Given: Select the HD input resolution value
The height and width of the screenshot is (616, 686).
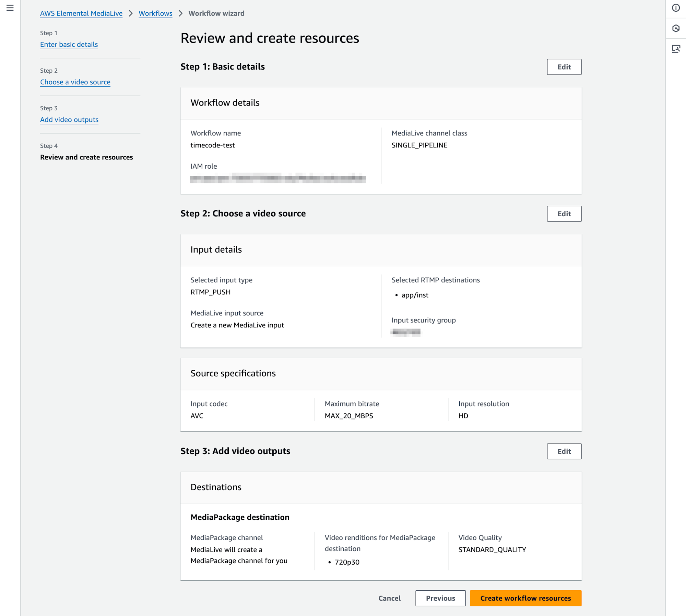Looking at the screenshot, I should [463, 416].
